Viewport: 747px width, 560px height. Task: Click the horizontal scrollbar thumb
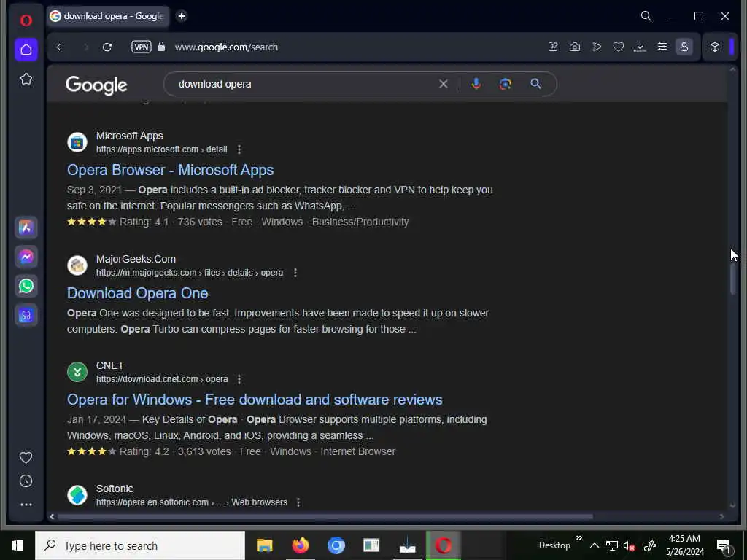coord(325,517)
